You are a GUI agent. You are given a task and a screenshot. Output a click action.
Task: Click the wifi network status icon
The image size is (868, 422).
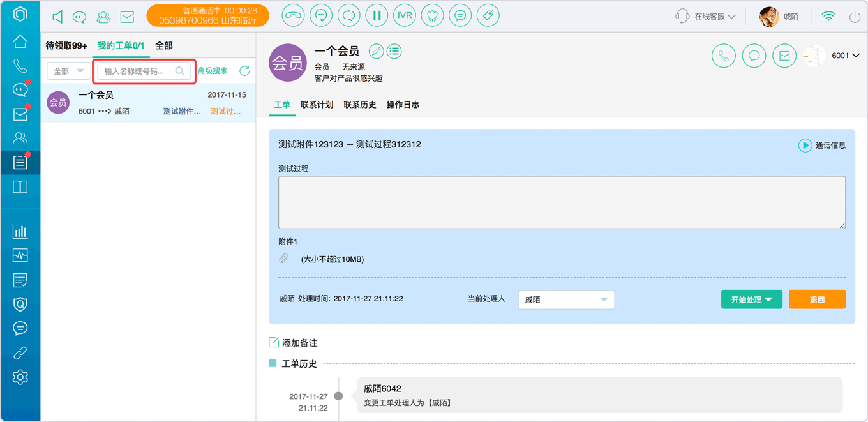(828, 17)
